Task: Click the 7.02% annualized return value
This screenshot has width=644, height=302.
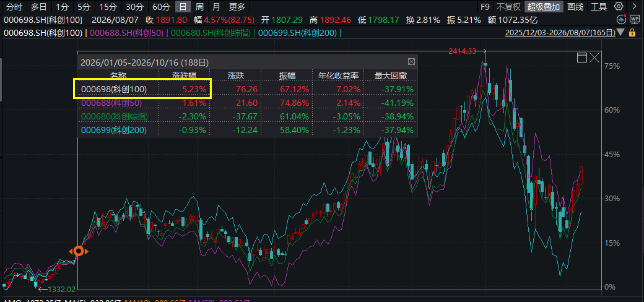Action: (347, 89)
